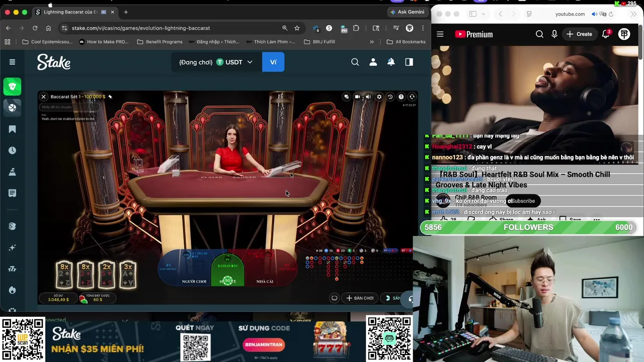Click the 8x two of spades lightning card
Image resolution: width=644 pixels, height=362 pixels.
pyautogui.click(x=64, y=275)
